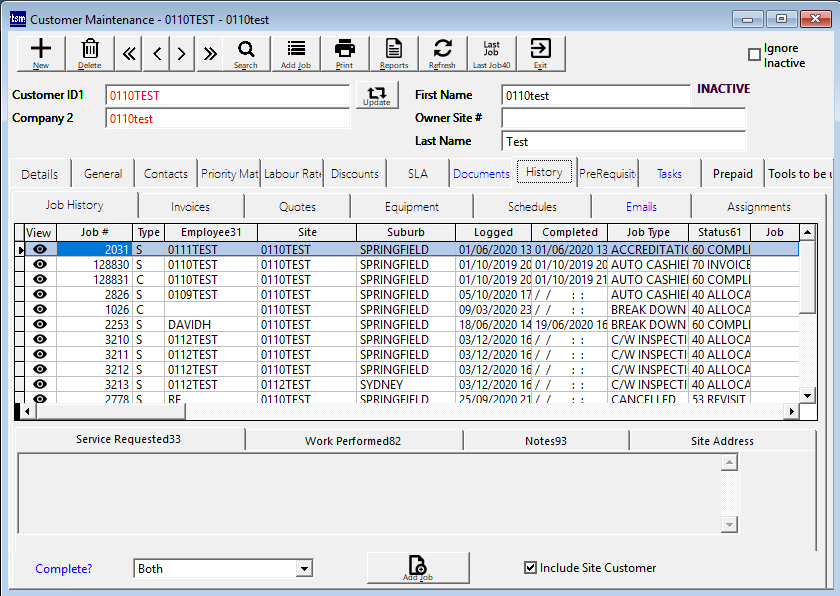Click the eye icon for job 128830
This screenshot has height=596, width=840.
point(40,265)
